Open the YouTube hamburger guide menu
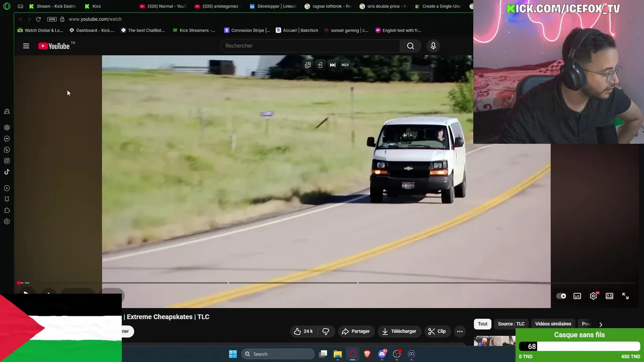This screenshot has width=644, height=362. coord(26,46)
